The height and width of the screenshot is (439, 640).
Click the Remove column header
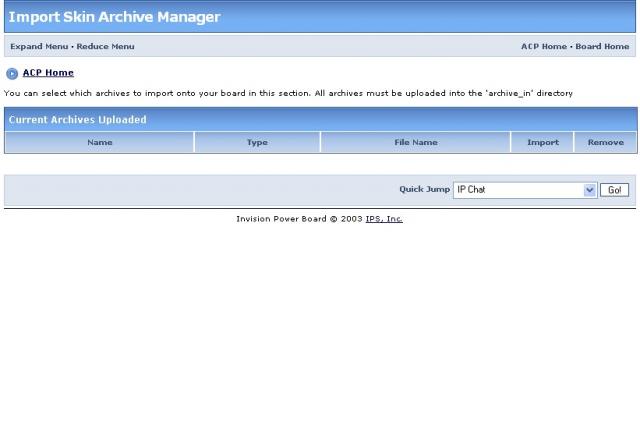point(606,142)
